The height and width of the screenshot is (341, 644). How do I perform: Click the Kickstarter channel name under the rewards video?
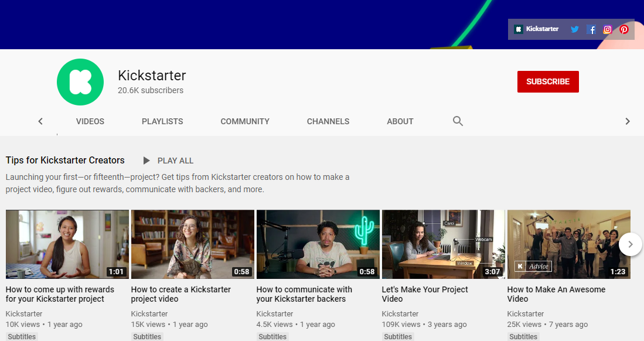[24, 314]
